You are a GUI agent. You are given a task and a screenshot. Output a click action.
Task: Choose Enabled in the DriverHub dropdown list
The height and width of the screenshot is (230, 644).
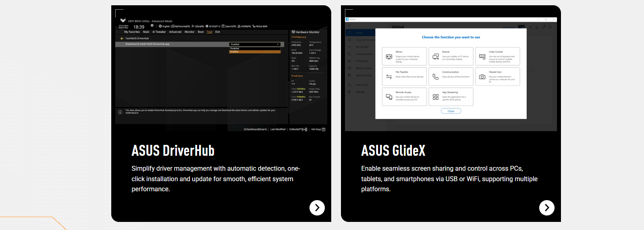[x=255, y=52]
